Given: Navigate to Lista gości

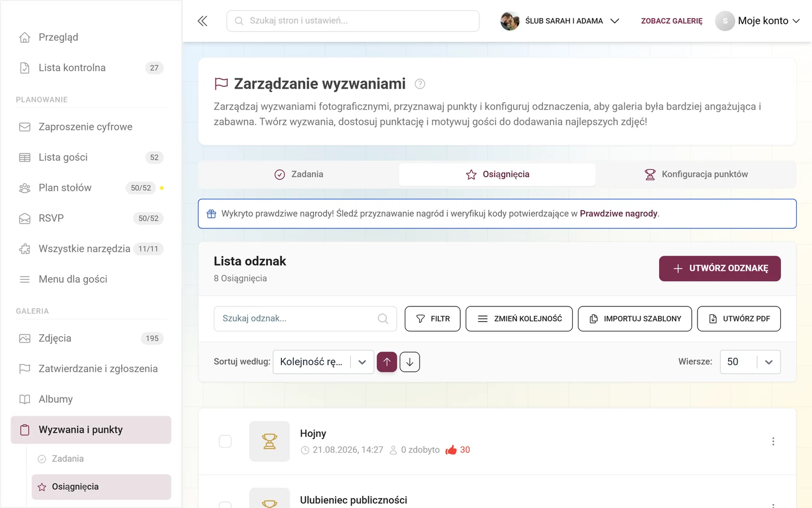Looking at the screenshot, I should (x=91, y=157).
